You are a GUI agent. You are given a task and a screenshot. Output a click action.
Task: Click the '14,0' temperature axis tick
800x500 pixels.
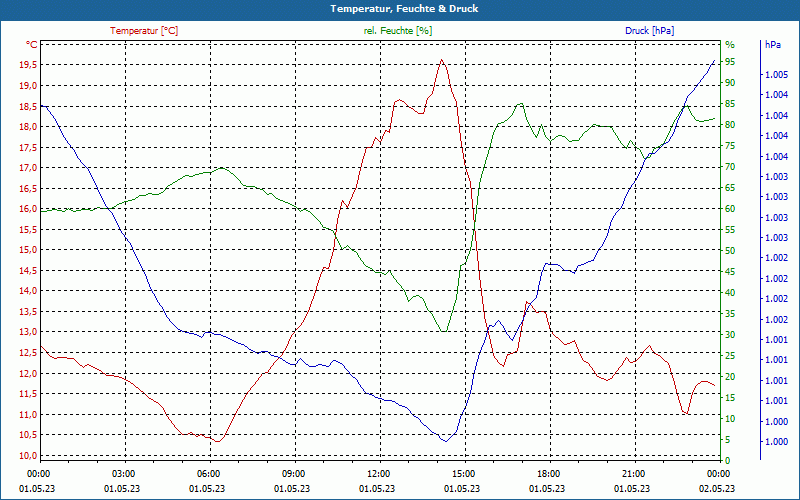point(28,291)
